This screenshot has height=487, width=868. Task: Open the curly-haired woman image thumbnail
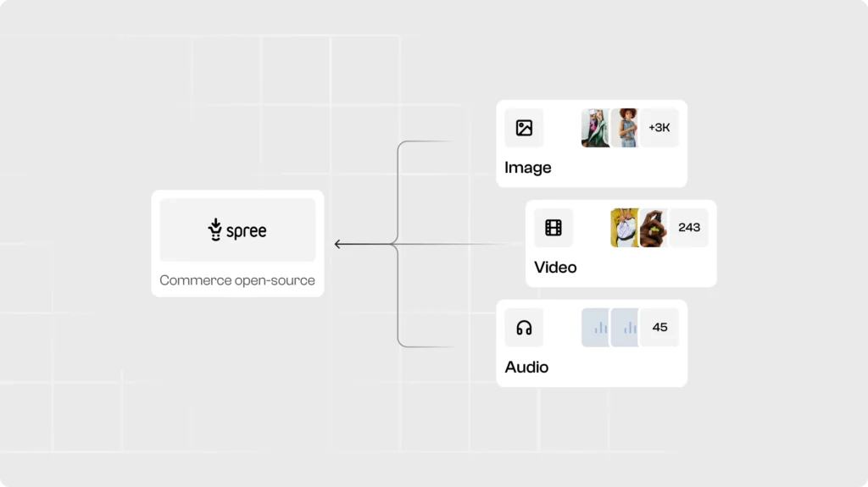click(626, 128)
